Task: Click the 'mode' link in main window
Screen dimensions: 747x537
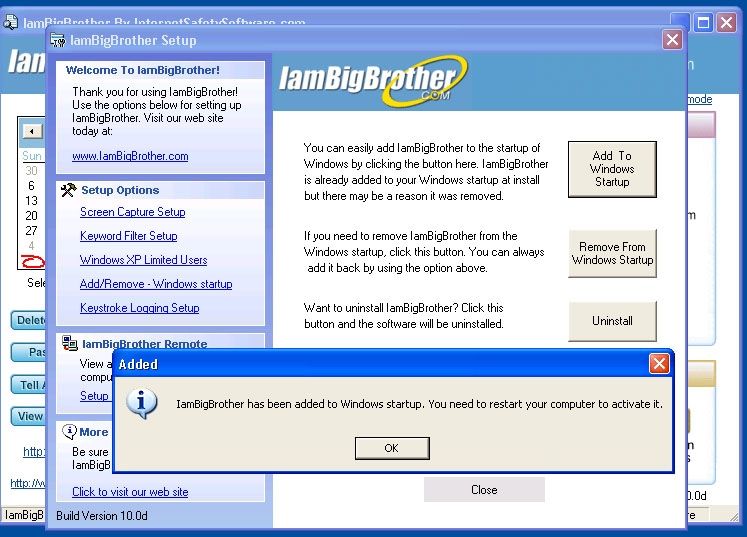Action: pyautogui.click(x=699, y=99)
